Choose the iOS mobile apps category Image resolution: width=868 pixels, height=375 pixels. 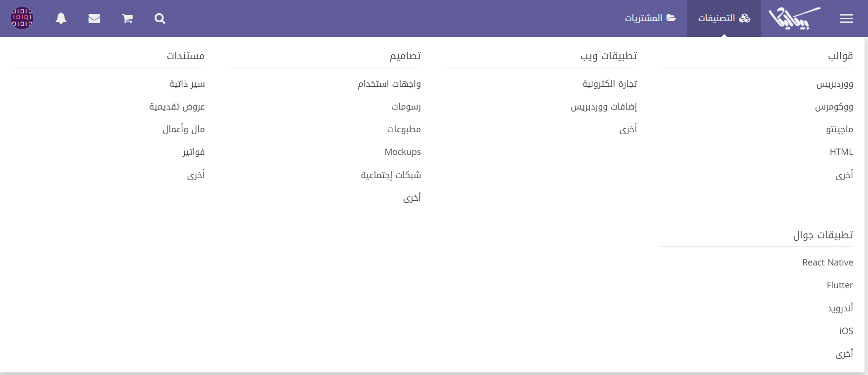point(846,331)
